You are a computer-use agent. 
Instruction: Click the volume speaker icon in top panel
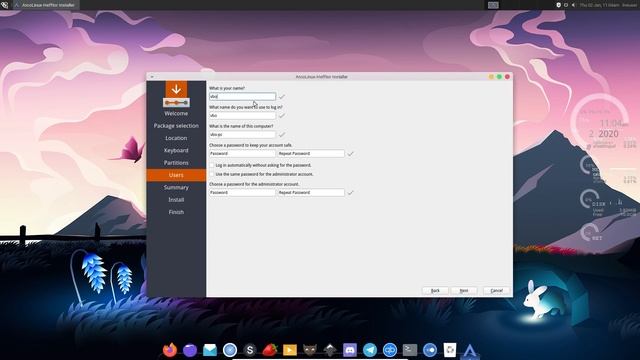point(573,5)
